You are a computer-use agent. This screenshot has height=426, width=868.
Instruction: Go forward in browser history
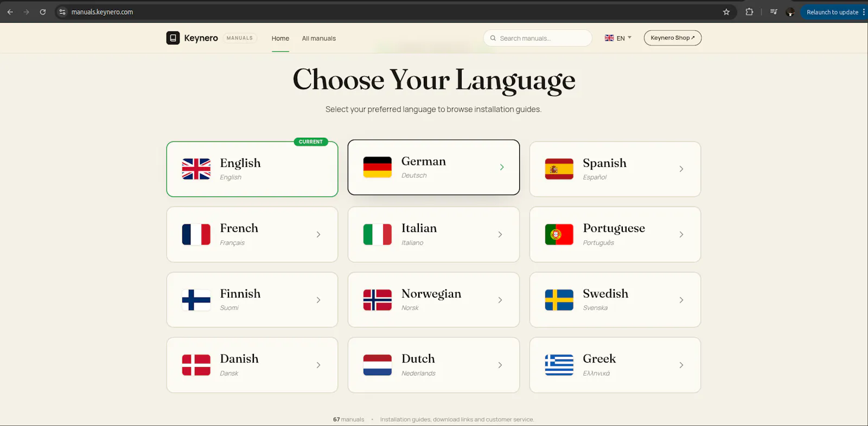point(26,12)
